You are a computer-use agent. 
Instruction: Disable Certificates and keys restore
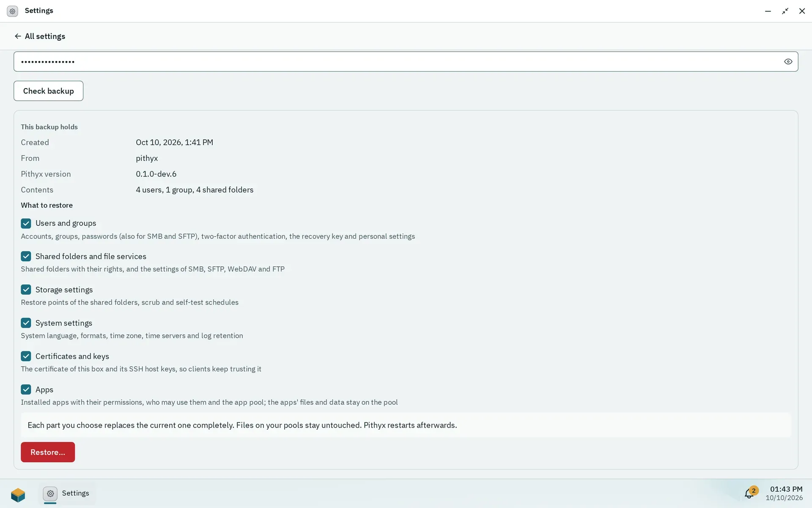pyautogui.click(x=26, y=356)
